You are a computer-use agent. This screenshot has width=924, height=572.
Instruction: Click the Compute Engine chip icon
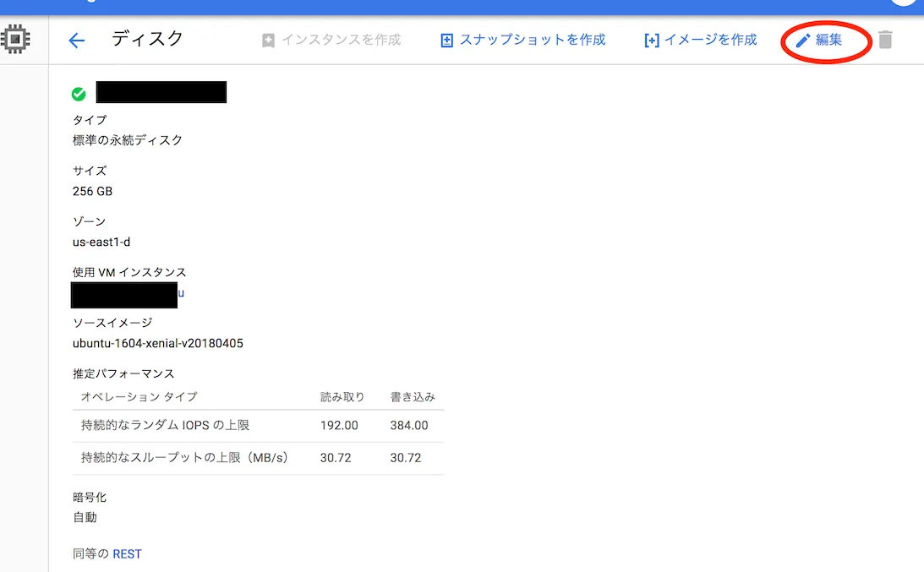(15, 40)
